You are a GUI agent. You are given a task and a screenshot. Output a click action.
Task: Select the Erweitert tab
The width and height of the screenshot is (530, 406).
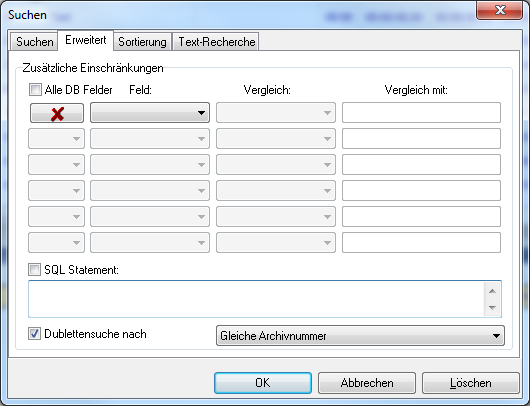click(86, 40)
